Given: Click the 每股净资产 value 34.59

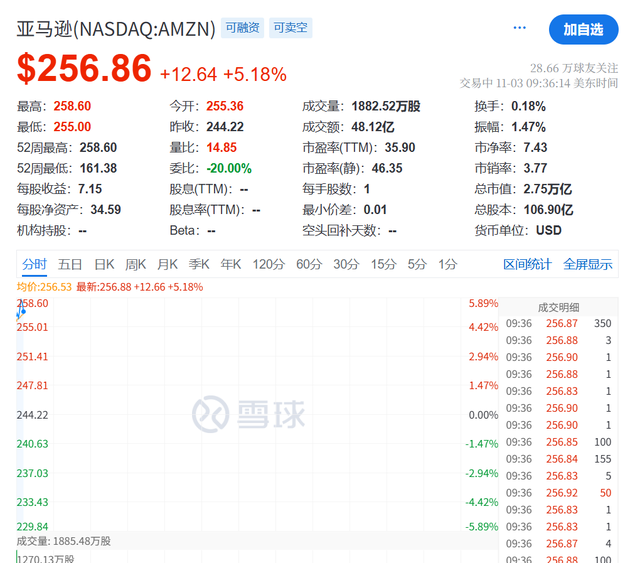Looking at the screenshot, I should click(x=106, y=210).
